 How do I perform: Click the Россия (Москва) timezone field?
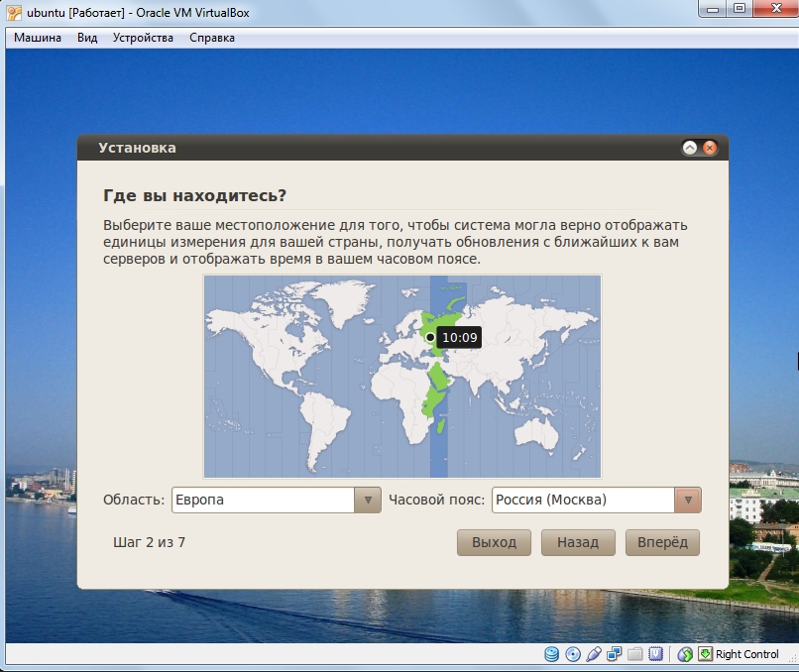[584, 500]
